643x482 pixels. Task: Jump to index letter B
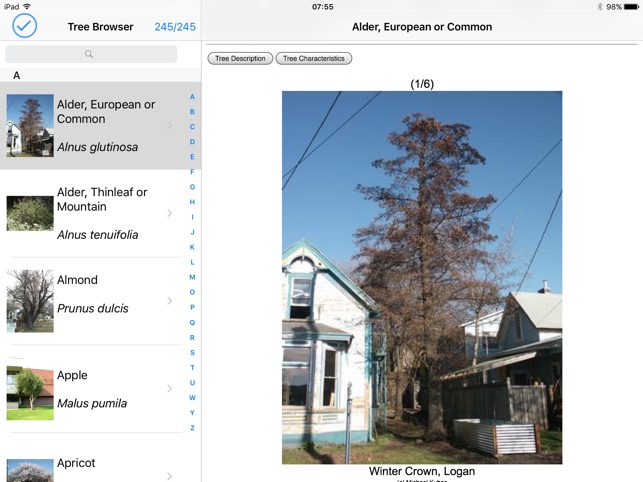click(x=192, y=112)
